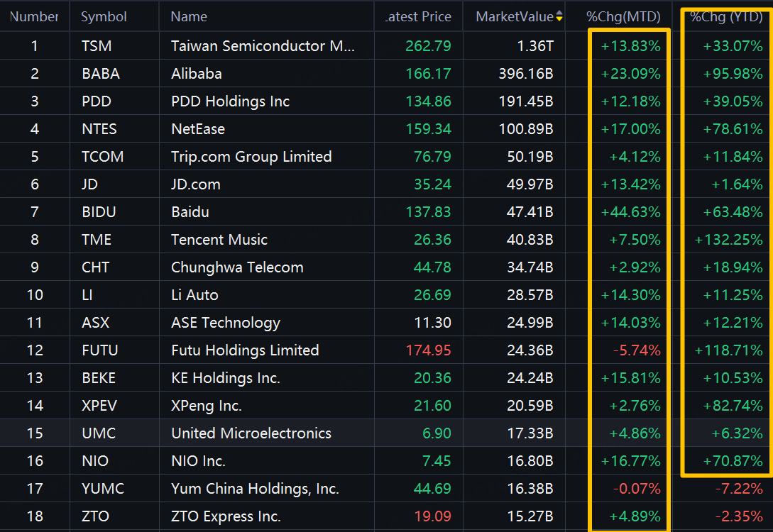Open the Trip.com Group Limited name entry
773x532 pixels.
[251, 156]
